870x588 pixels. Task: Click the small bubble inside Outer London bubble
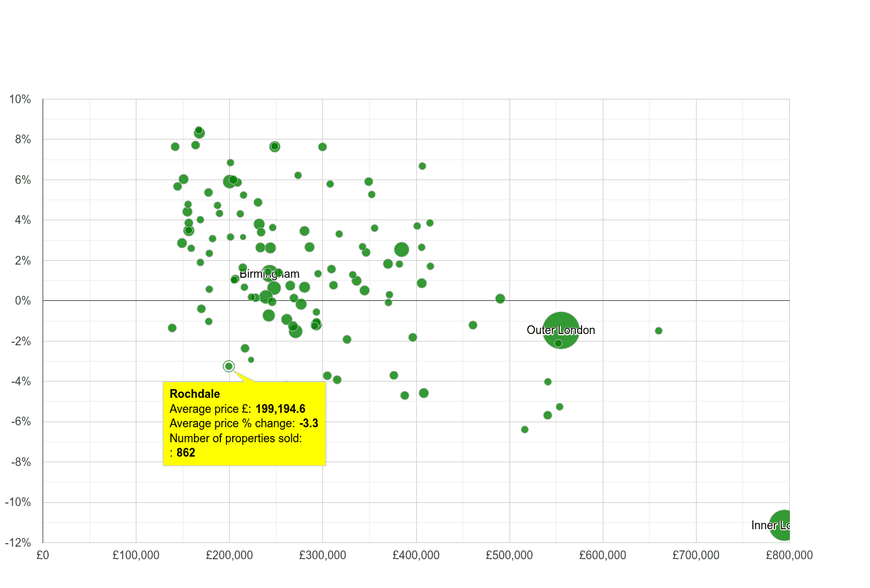(558, 343)
